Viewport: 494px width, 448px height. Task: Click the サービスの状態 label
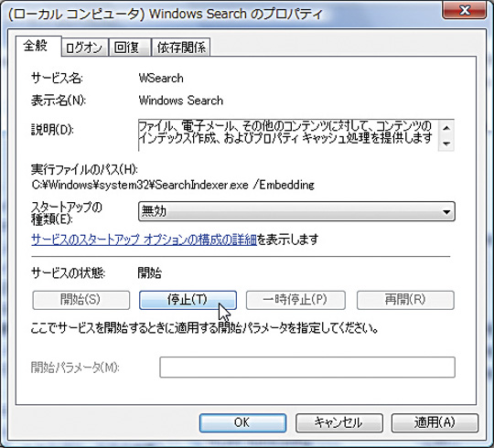click(x=68, y=273)
